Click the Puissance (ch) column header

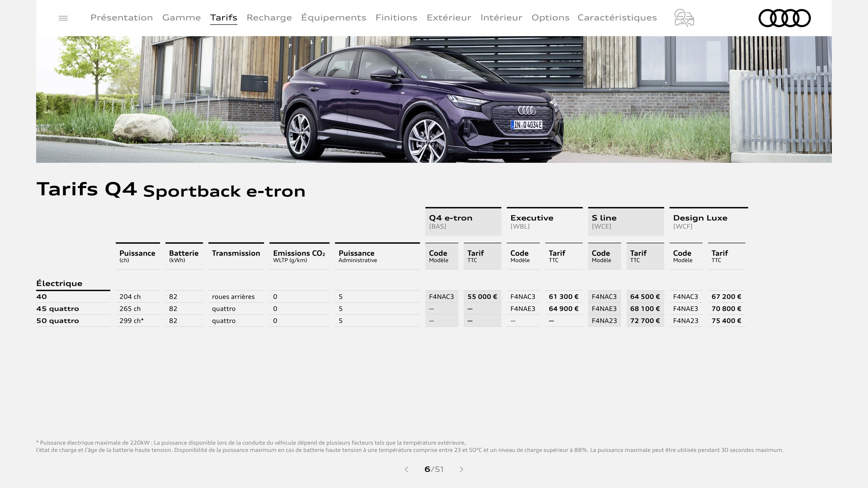click(138, 256)
